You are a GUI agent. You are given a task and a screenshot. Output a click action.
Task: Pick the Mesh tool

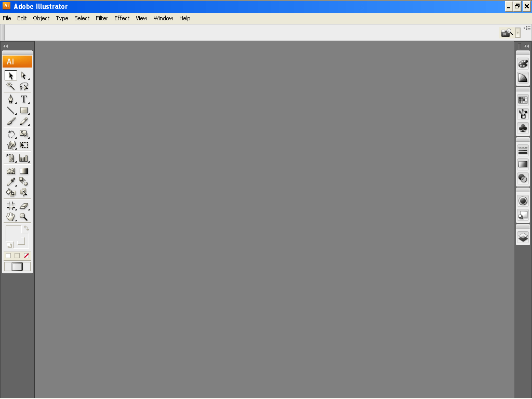coord(10,171)
